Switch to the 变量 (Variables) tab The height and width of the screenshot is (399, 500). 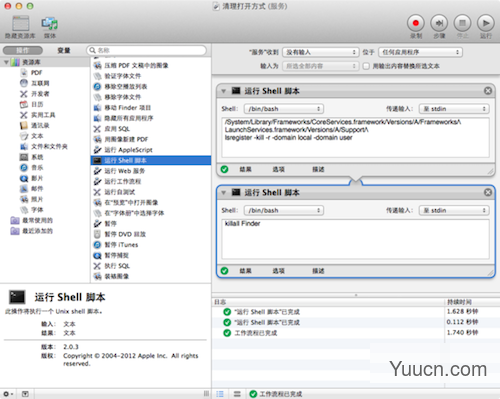tap(64, 50)
